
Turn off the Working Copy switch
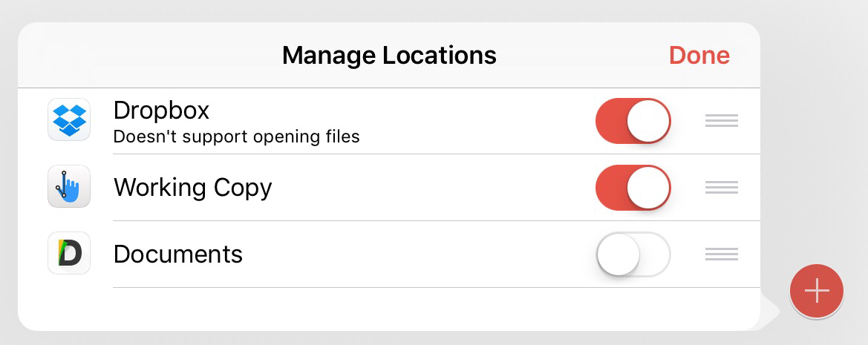pos(633,188)
